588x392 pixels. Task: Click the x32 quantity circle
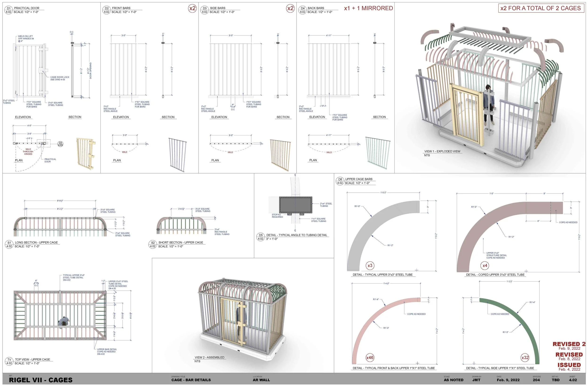[x=525, y=357]
